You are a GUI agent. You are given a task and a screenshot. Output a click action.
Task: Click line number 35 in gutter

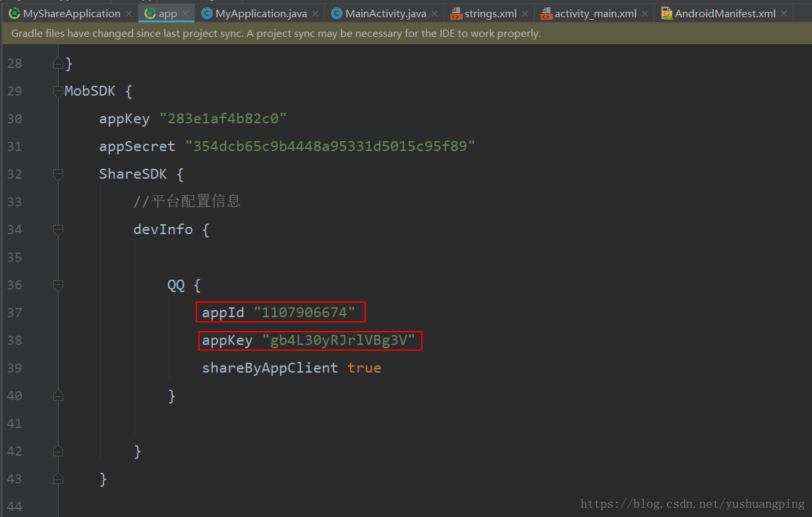[x=14, y=257]
